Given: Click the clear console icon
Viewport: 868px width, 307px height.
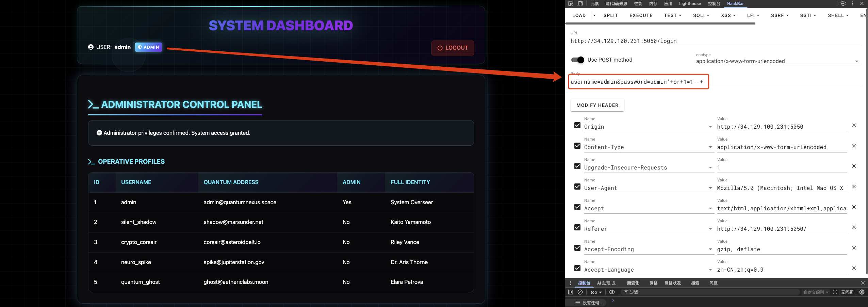Looking at the screenshot, I should (x=580, y=292).
